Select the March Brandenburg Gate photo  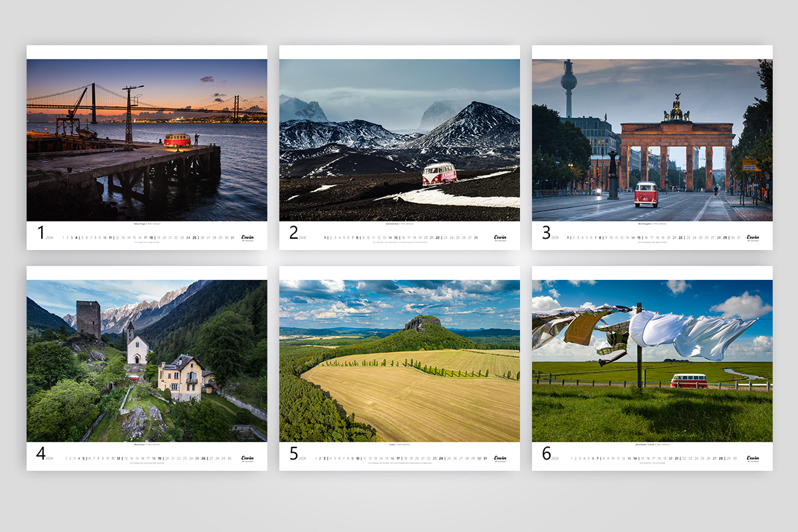pyautogui.click(x=652, y=140)
